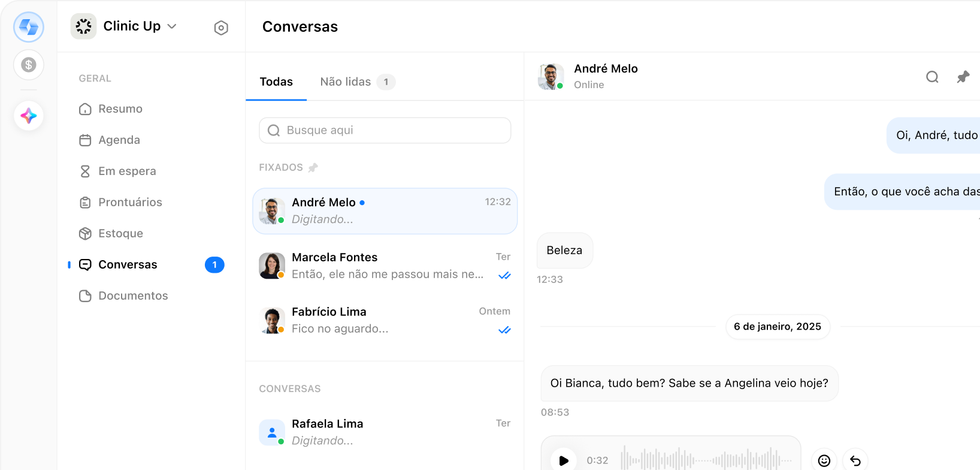Open emoji reaction on the audio message
The image size is (980, 470).
coord(824,460)
